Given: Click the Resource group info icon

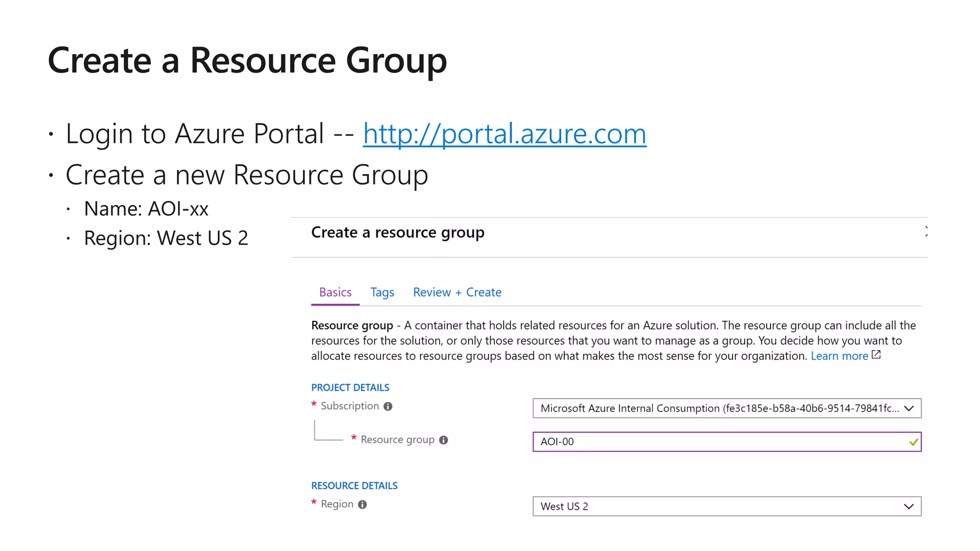Looking at the screenshot, I should click(x=444, y=440).
